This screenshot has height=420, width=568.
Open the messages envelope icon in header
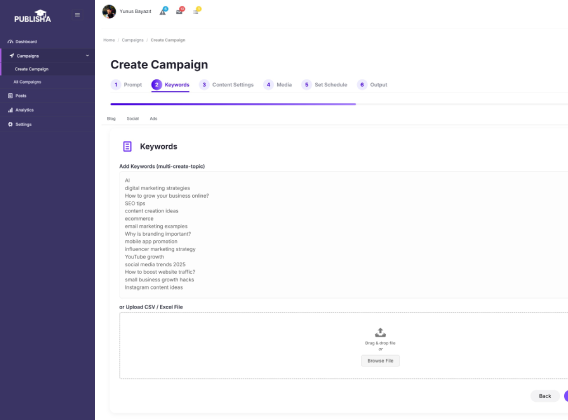(x=180, y=12)
